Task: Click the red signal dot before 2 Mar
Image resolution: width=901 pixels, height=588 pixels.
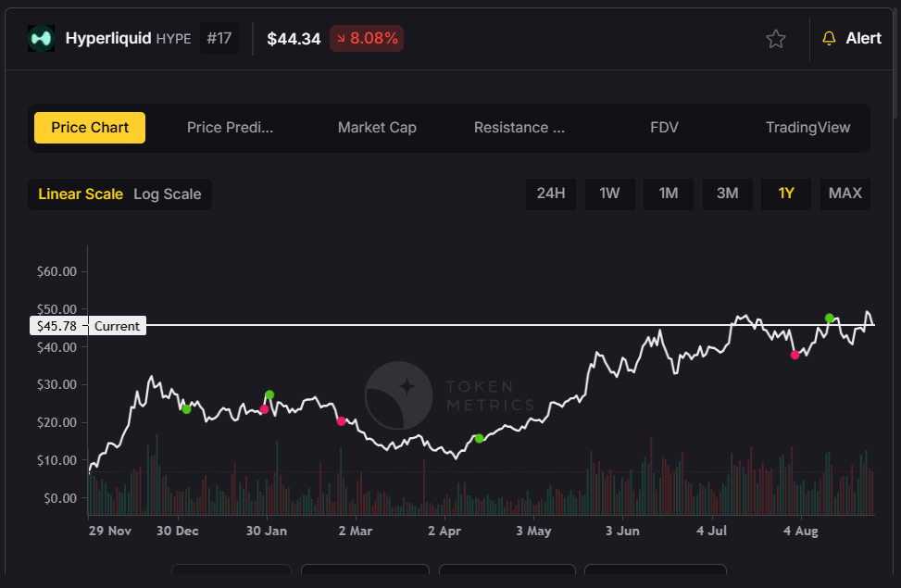Action: 342,421
